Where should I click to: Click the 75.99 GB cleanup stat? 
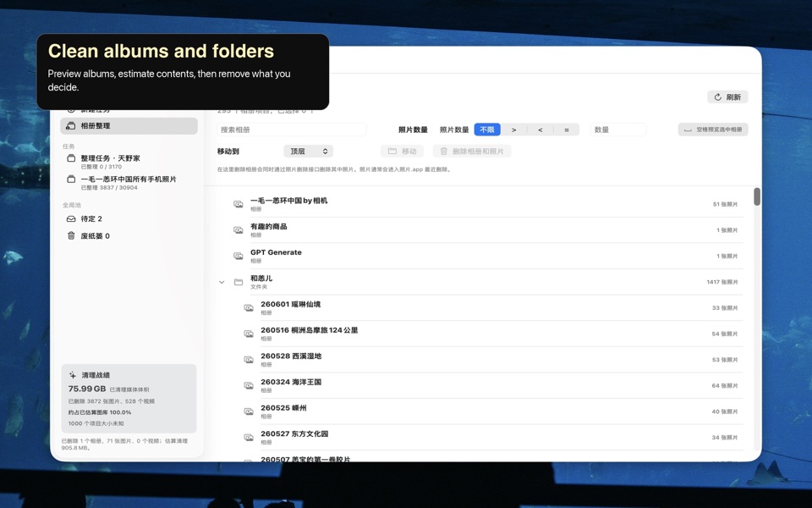[87, 389]
